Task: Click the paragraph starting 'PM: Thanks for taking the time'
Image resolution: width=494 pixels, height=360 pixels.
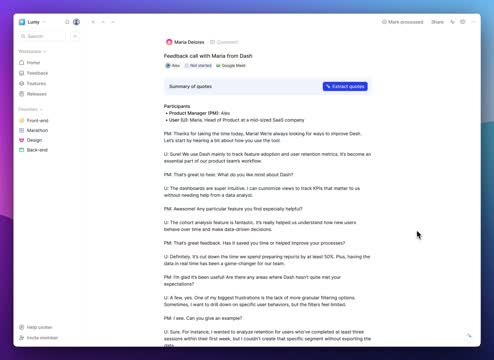Action: (263, 137)
